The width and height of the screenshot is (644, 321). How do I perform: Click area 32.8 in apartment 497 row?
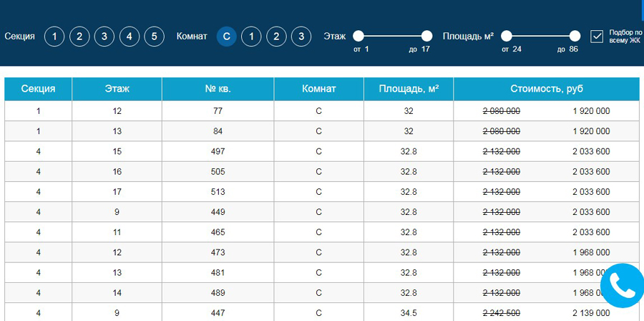[409, 151]
